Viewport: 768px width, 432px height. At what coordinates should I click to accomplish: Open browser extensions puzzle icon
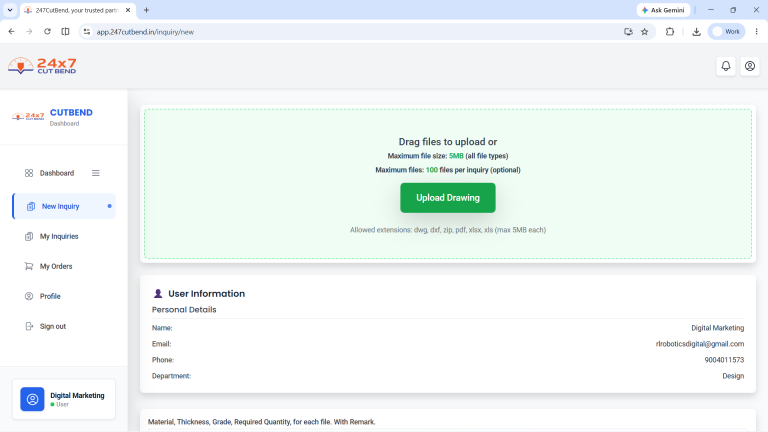coord(670,32)
